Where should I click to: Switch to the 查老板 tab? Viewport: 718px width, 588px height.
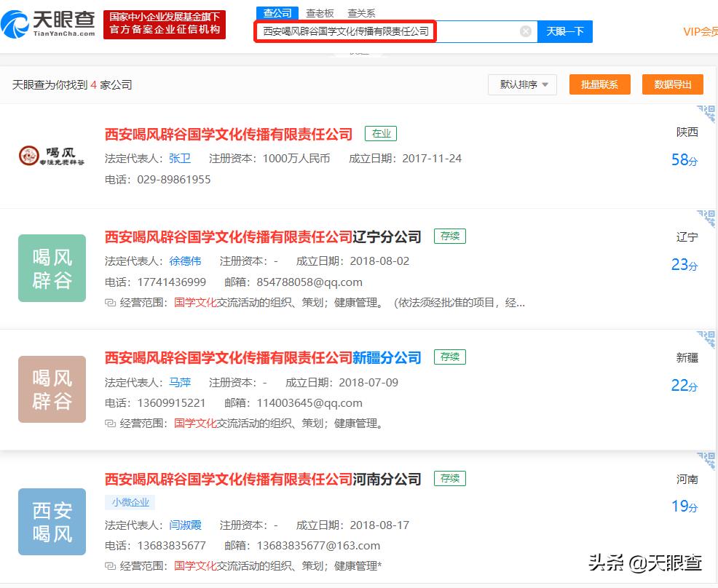point(320,13)
